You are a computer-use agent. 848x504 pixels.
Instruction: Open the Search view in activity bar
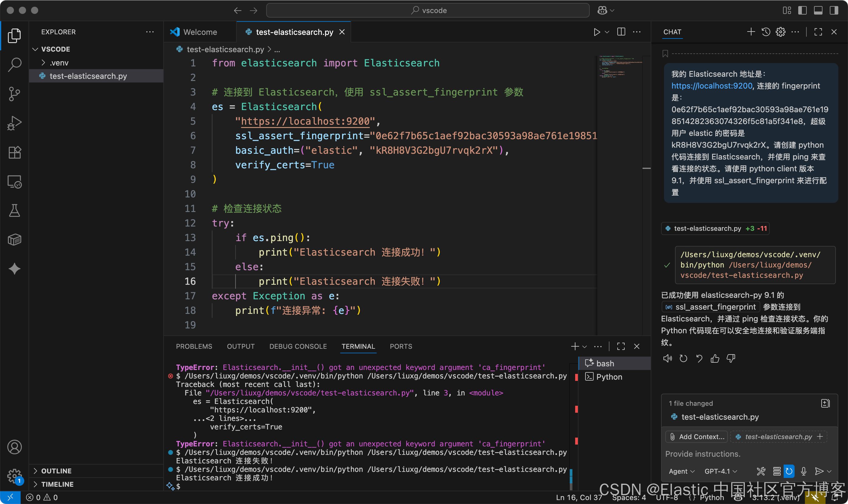(14, 65)
